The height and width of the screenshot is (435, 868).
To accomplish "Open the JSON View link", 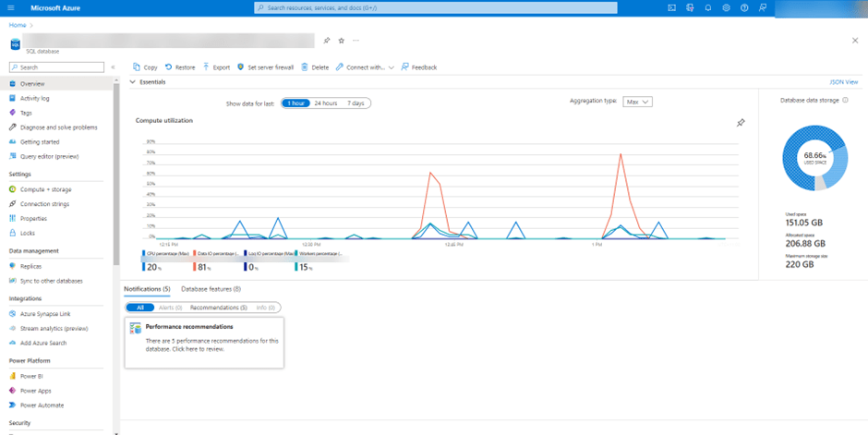I will (843, 82).
